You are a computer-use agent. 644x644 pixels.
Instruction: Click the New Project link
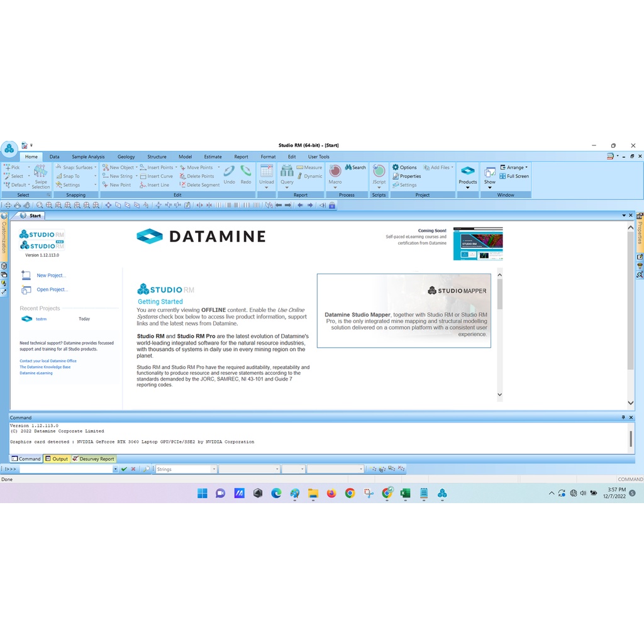pos(51,275)
